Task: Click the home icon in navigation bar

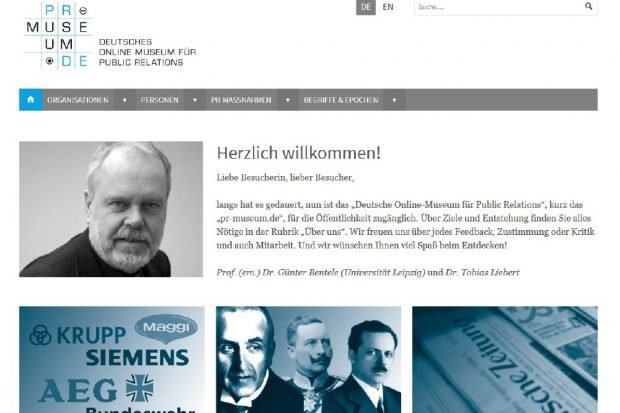Action: 31,100
